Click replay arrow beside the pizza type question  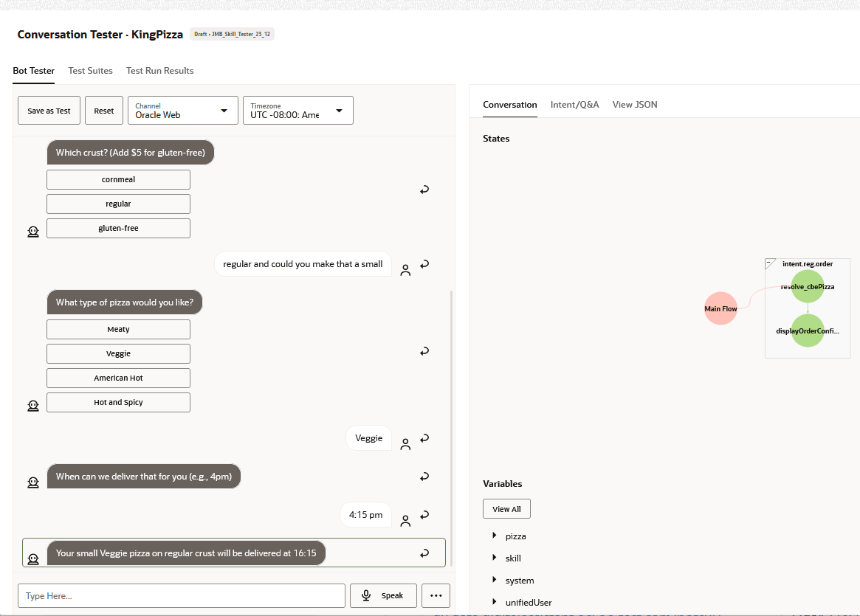click(424, 351)
